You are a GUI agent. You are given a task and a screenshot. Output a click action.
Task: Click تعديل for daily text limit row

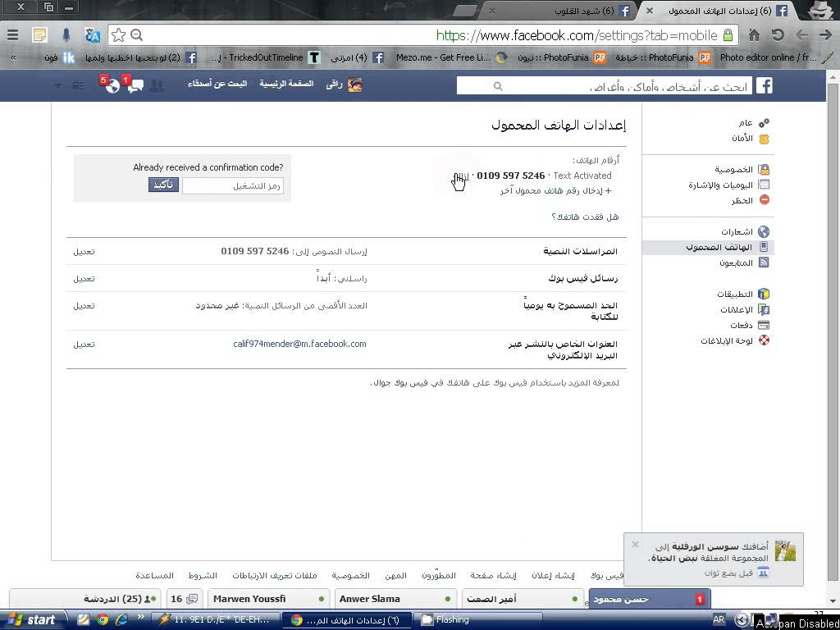pos(84,306)
